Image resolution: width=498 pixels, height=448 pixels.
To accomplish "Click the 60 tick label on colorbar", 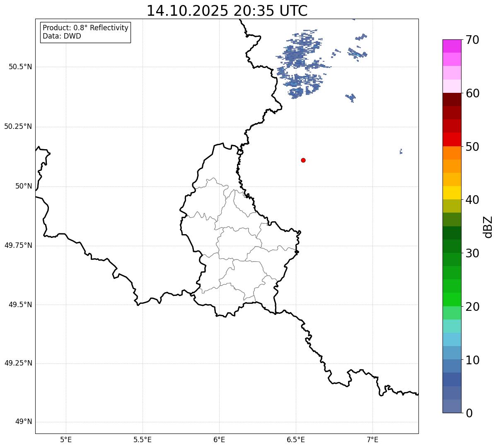I will 472,93.
